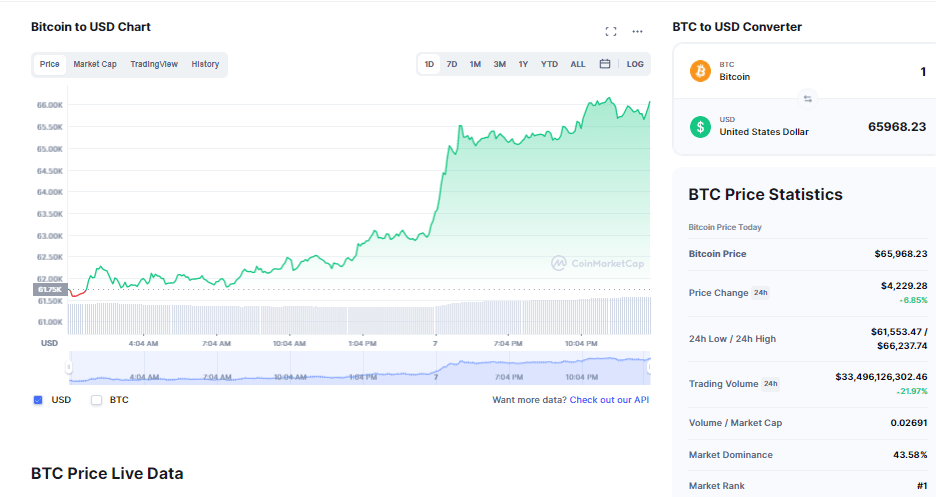Open the 24h dropdown beside Price Change
936x497 pixels.
pyautogui.click(x=760, y=292)
